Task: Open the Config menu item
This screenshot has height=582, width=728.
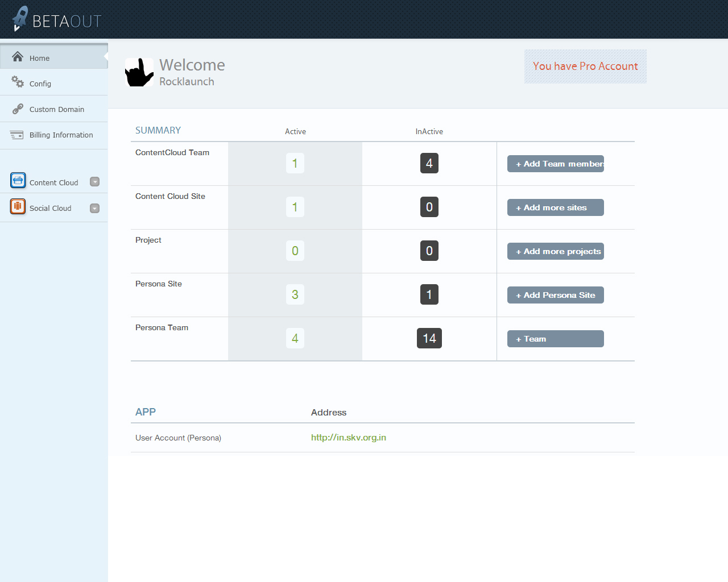Action: [54, 83]
